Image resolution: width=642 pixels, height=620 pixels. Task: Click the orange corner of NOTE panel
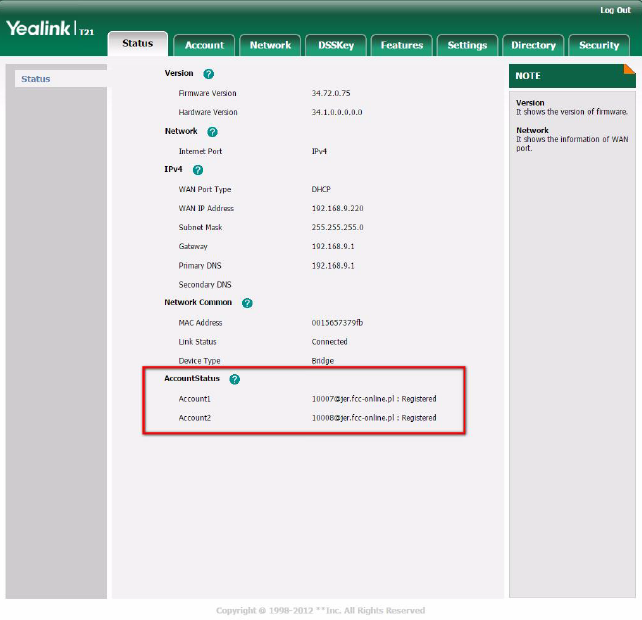[x=630, y=69]
